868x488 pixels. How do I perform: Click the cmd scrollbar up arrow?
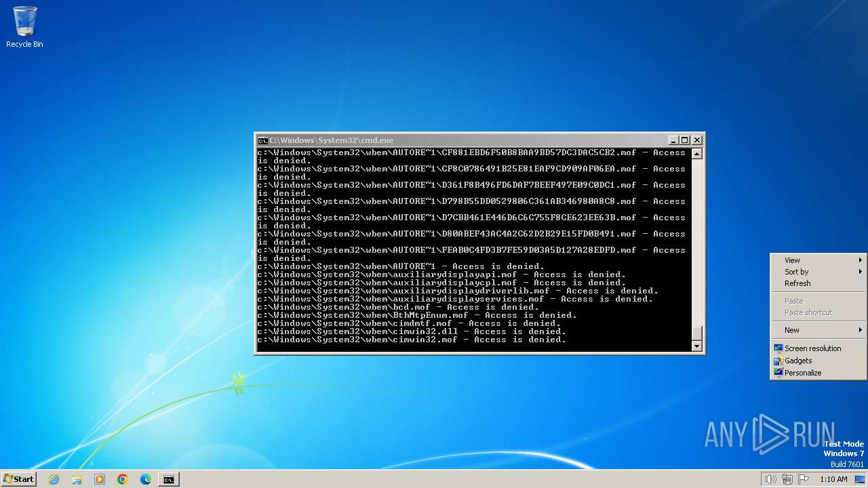[x=696, y=154]
